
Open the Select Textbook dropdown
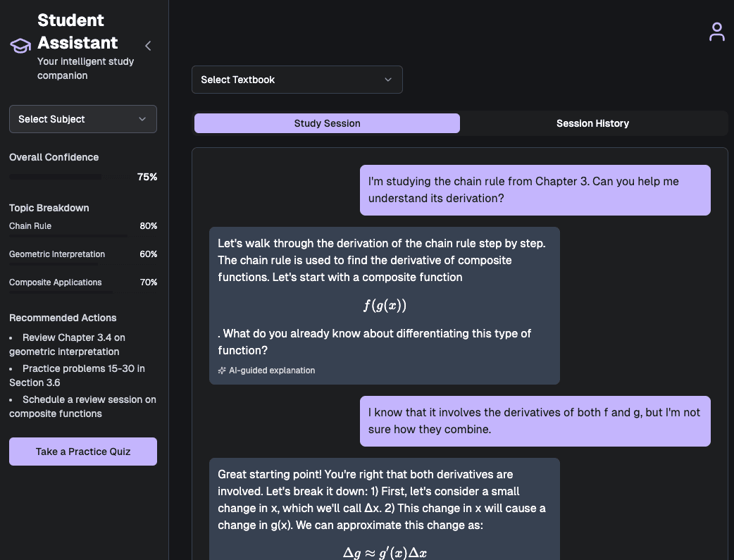(297, 80)
